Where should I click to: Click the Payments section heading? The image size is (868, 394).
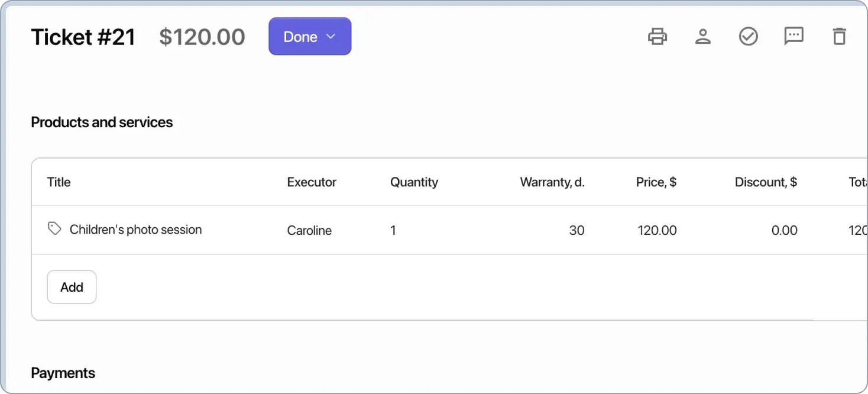(x=63, y=373)
